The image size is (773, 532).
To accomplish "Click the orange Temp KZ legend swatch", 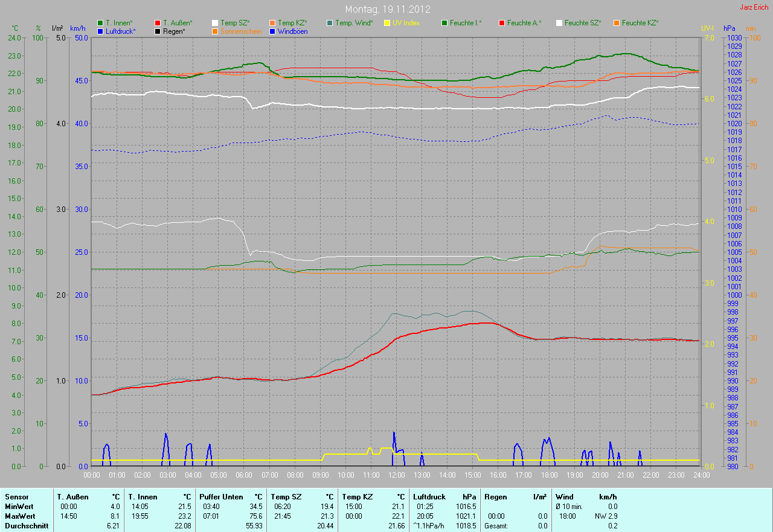I will pos(272,23).
